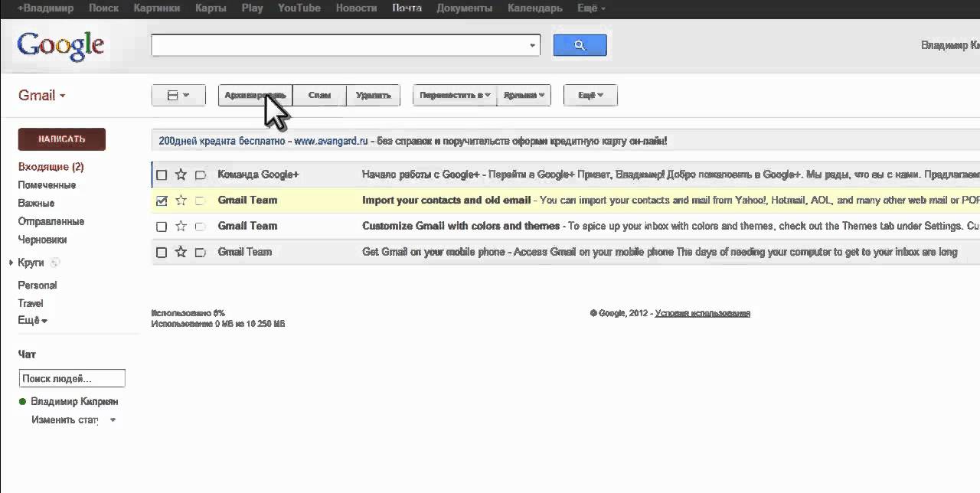The image size is (980, 493).
Task: Open Почта in the top bar
Action: (407, 8)
